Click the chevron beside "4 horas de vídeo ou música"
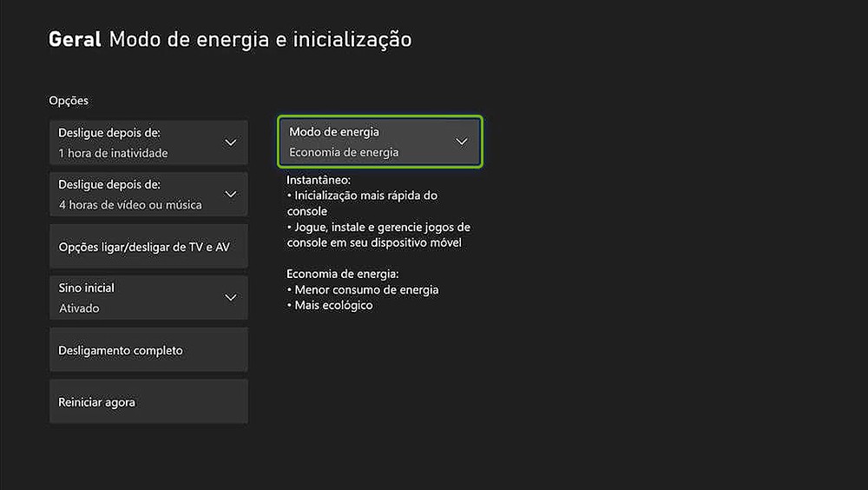 coord(231,194)
